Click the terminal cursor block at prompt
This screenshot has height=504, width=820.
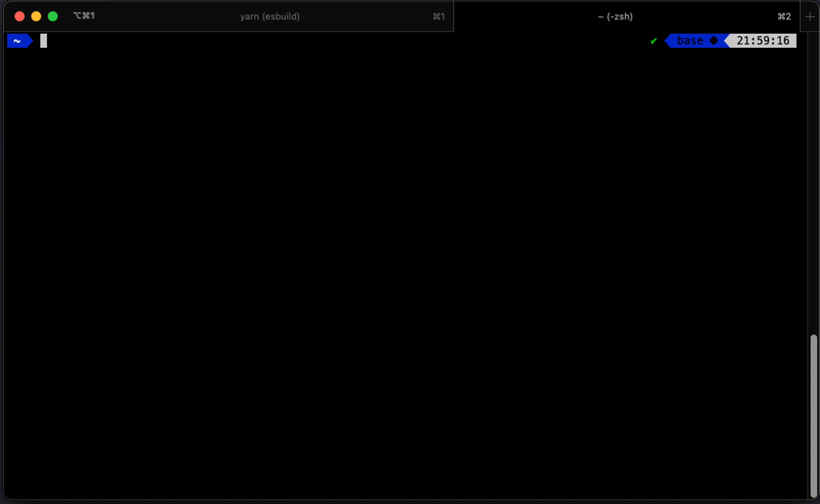44,41
